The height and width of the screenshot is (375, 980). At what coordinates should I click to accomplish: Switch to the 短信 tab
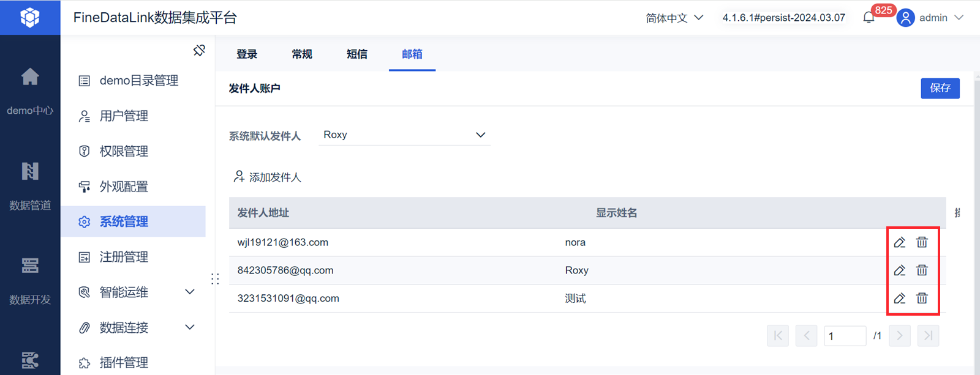(x=357, y=54)
